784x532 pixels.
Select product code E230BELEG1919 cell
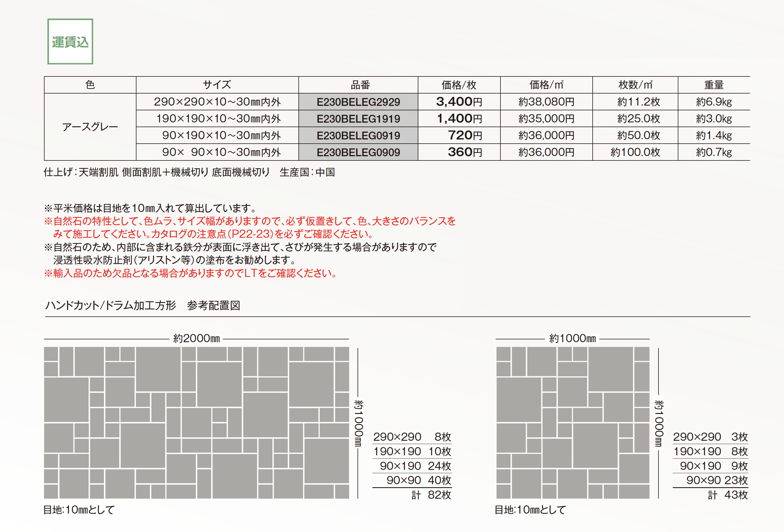pos(358,119)
